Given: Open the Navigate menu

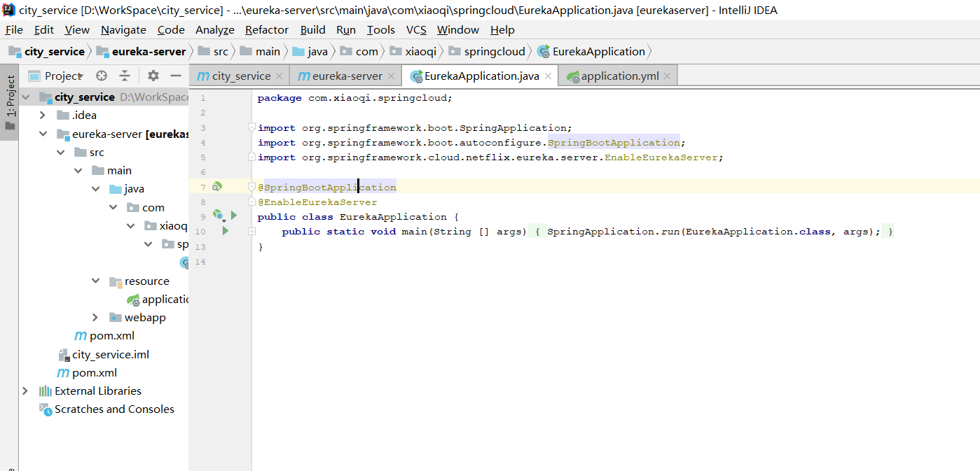Looking at the screenshot, I should pos(123,29).
